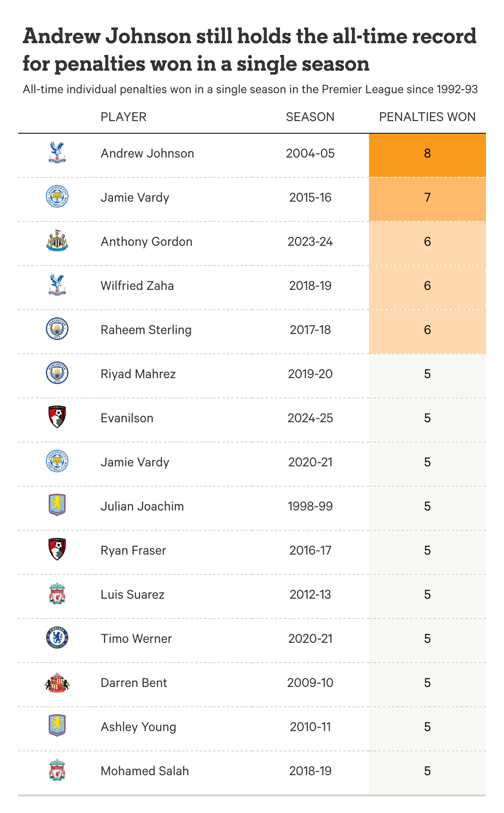Click Ashley Young's player name
Image resolution: width=504 pixels, height=813 pixels.
(138, 727)
